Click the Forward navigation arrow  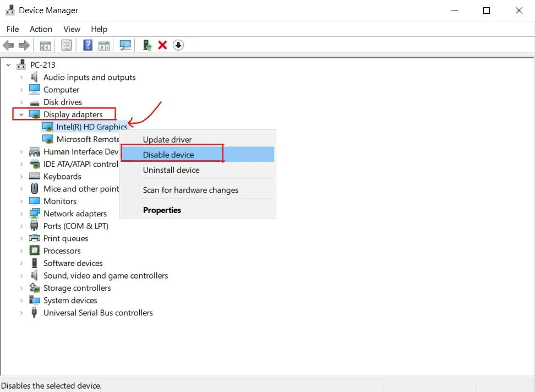click(x=24, y=45)
